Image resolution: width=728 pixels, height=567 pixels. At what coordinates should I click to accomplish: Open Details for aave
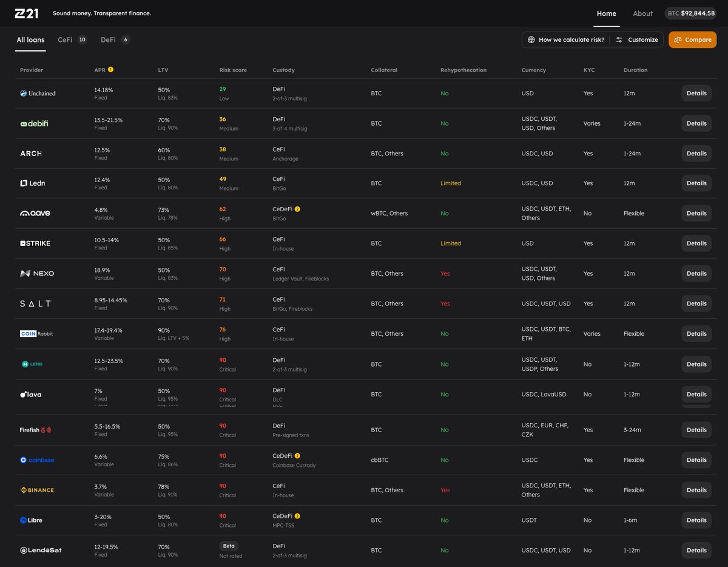pos(696,213)
